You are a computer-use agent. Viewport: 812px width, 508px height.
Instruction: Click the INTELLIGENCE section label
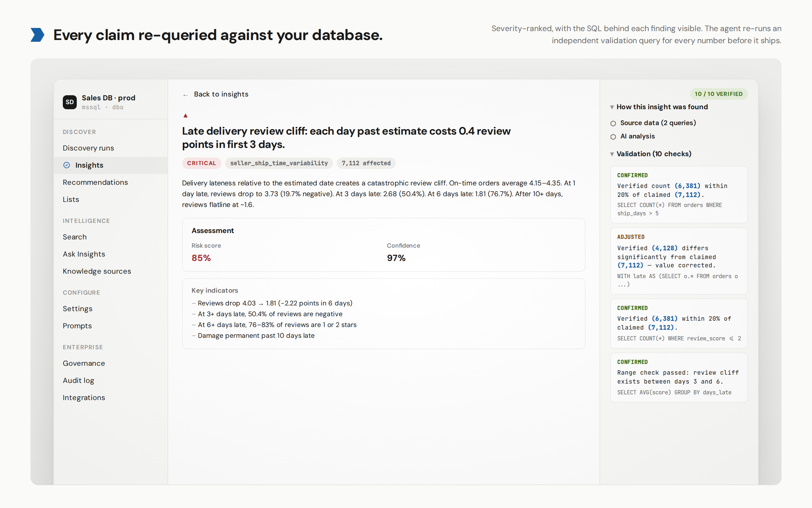tap(86, 221)
